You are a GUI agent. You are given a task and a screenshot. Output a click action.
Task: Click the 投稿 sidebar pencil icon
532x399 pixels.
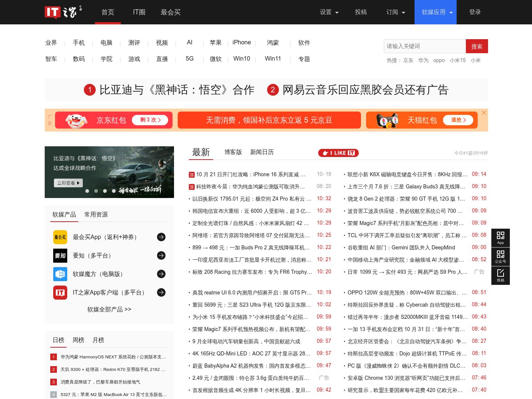pyautogui.click(x=501, y=276)
